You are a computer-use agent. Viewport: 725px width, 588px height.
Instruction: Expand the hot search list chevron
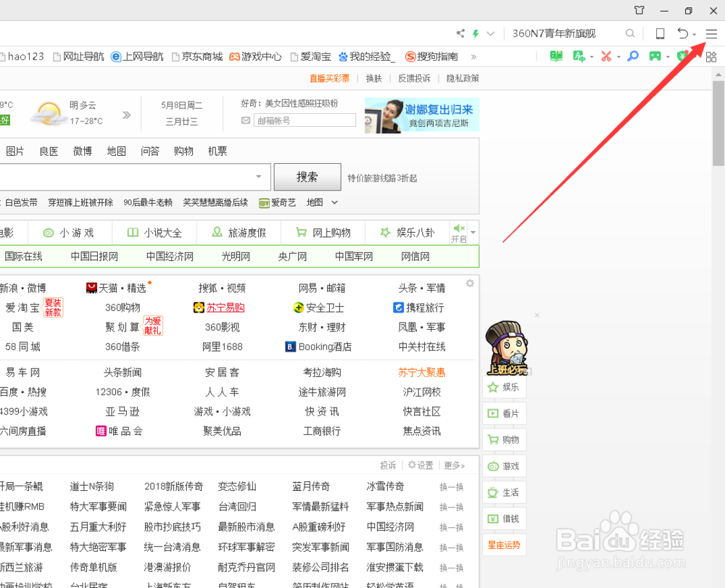(335, 202)
